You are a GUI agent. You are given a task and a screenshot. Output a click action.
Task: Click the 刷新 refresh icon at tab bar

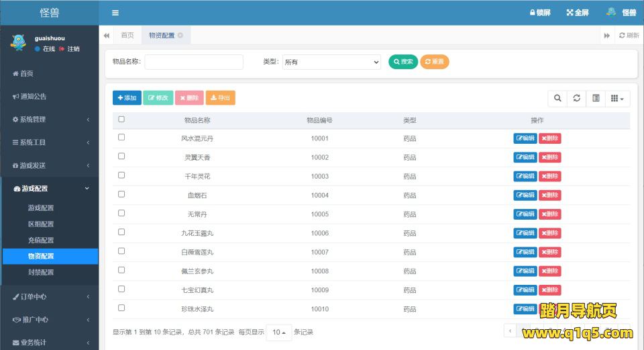[x=623, y=36]
